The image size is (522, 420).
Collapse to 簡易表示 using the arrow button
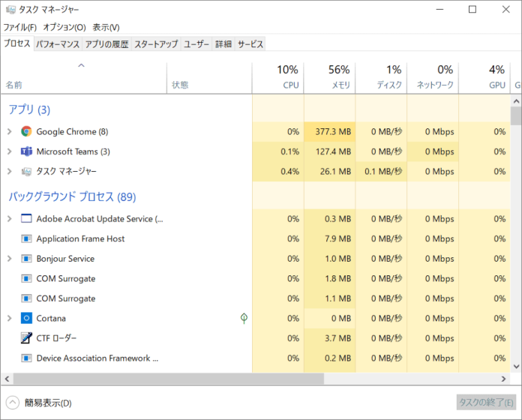(x=13, y=403)
